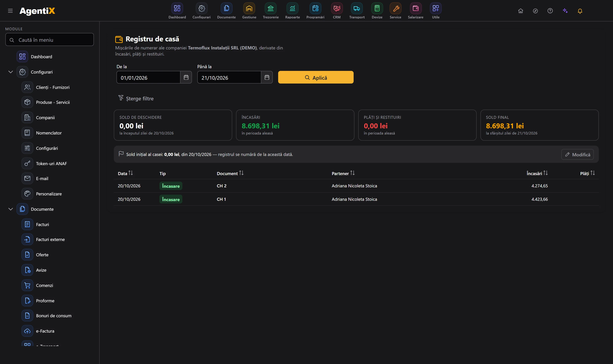Click the Până la date input field

[x=229, y=78]
